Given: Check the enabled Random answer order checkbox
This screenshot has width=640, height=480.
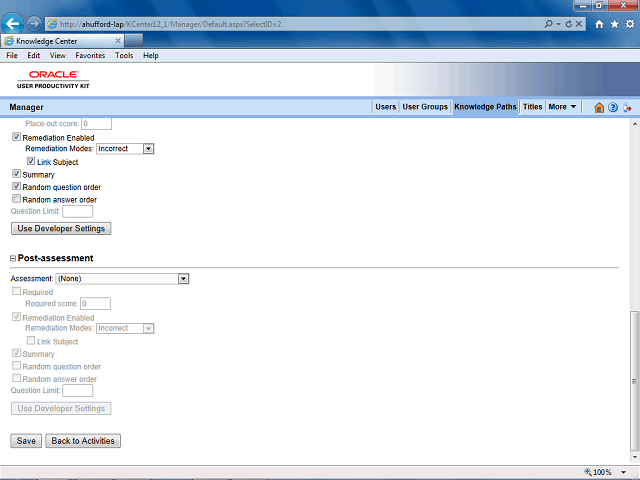Looking at the screenshot, I should coord(16,199).
